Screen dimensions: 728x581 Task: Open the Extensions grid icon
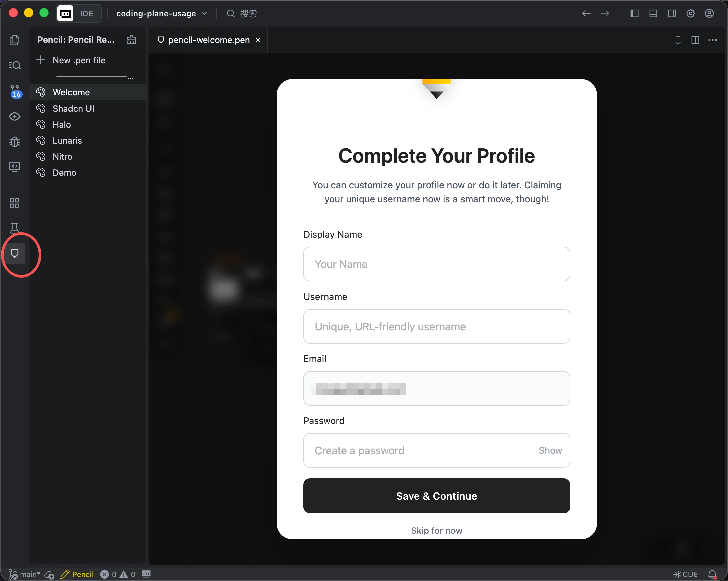14,203
